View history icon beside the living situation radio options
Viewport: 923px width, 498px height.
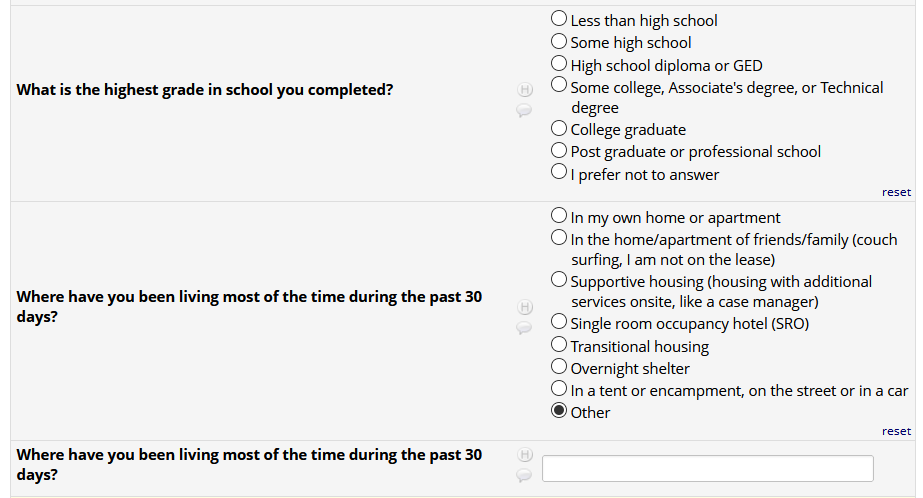coord(523,306)
